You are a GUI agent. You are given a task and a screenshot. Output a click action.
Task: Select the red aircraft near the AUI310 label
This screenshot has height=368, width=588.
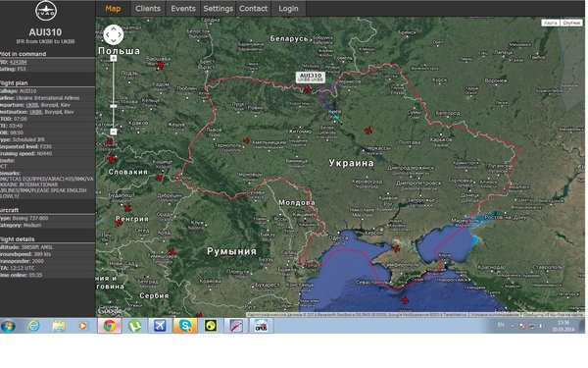[x=308, y=89]
